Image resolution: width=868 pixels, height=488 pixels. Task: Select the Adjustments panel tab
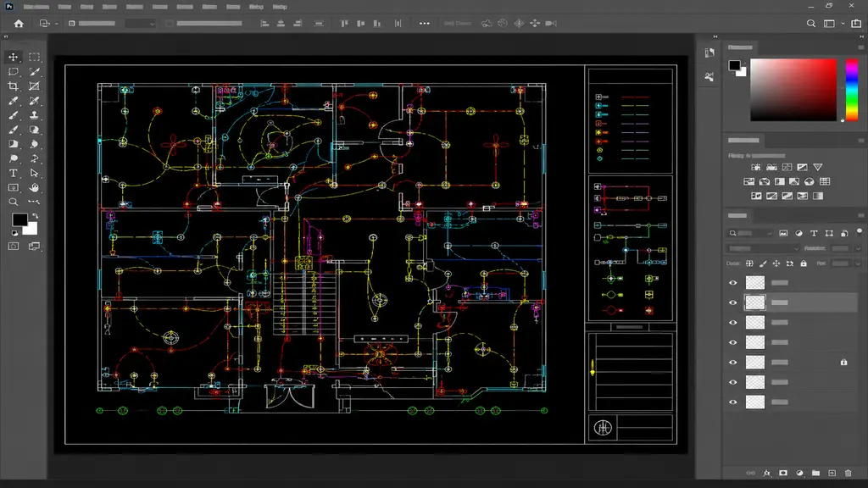point(743,141)
